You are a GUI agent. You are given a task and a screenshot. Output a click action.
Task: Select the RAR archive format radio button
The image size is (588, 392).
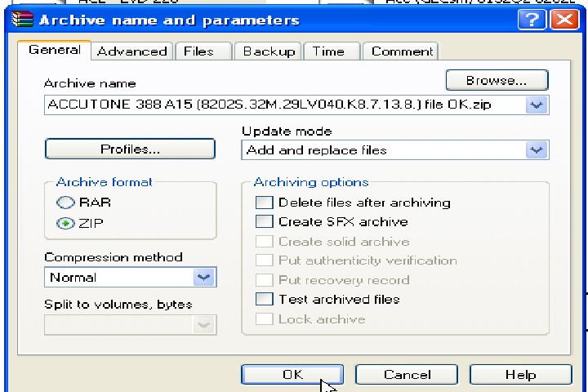pyautogui.click(x=65, y=203)
